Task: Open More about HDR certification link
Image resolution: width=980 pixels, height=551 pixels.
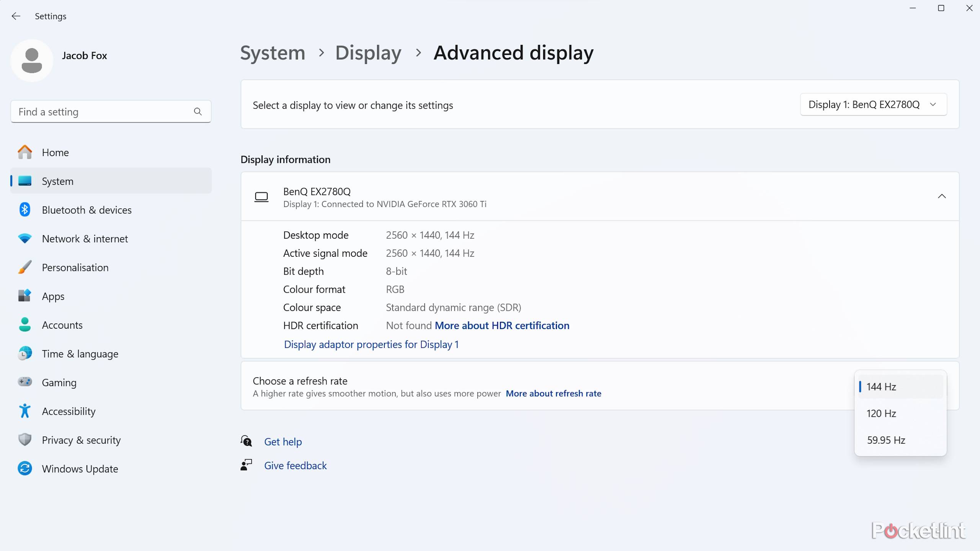Action: coord(502,325)
